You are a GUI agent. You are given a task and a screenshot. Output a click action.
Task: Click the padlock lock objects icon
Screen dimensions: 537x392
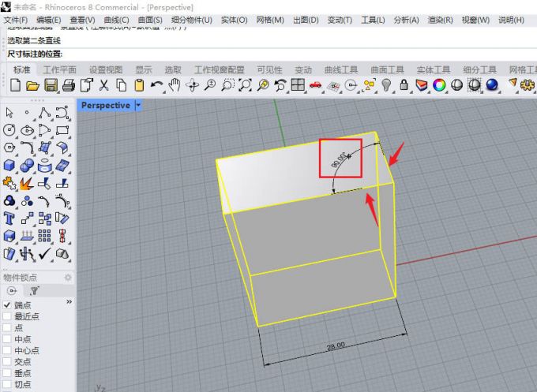(404, 85)
